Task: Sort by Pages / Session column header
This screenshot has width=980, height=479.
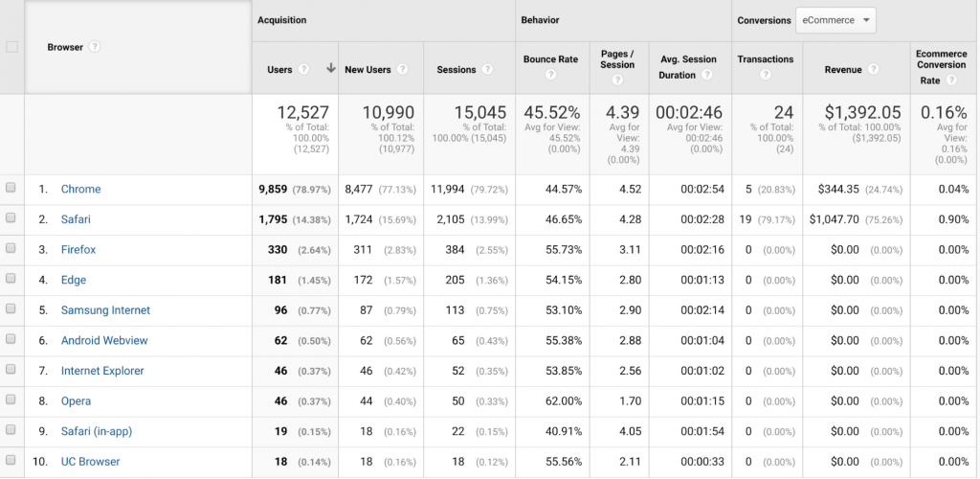Action: [x=617, y=59]
